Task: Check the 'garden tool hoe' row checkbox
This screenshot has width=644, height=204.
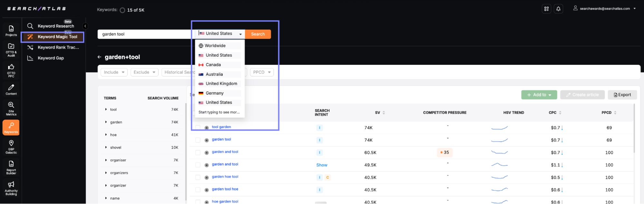Action: pos(198,190)
